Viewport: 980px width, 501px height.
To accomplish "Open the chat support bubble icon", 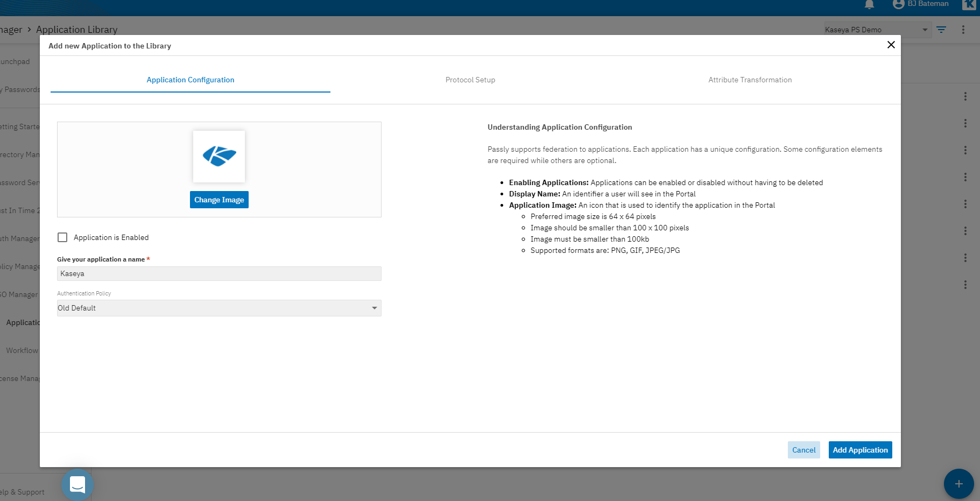I will tap(77, 484).
